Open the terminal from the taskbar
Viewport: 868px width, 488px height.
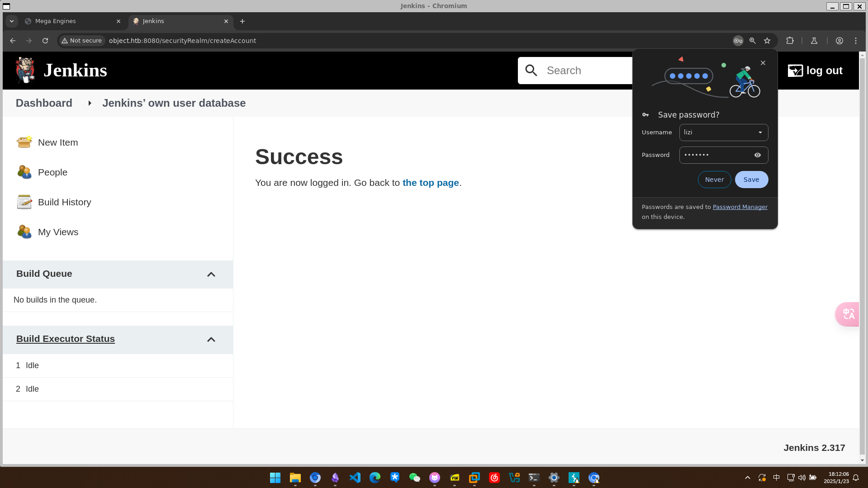pos(534,478)
